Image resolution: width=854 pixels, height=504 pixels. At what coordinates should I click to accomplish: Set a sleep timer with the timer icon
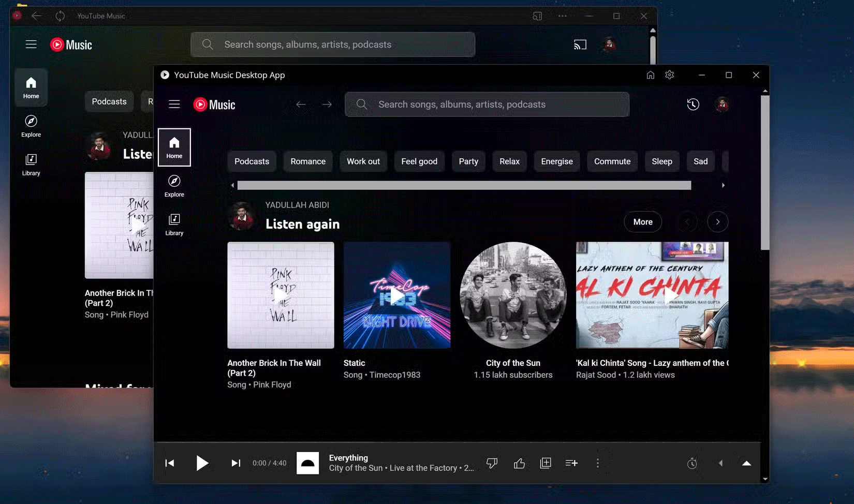pos(693,463)
